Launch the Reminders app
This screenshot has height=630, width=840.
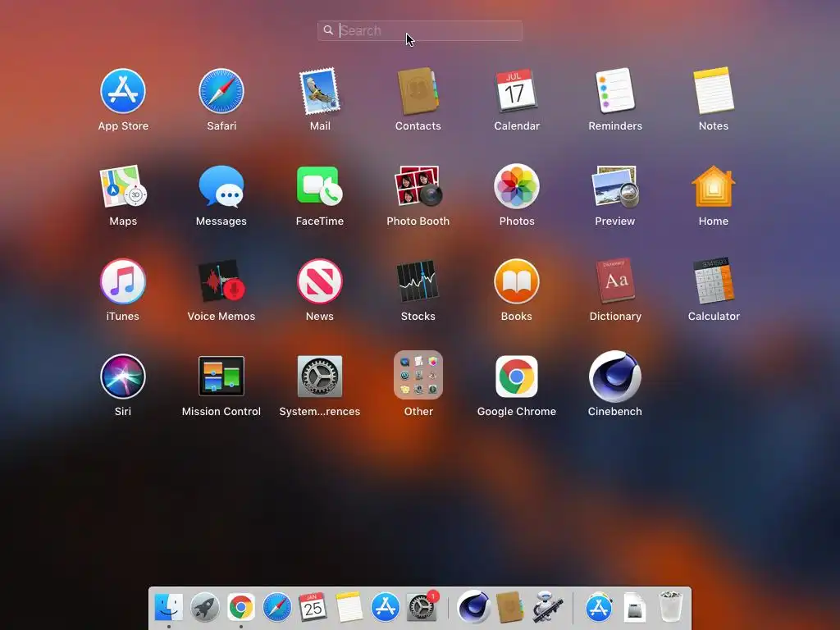pyautogui.click(x=615, y=90)
